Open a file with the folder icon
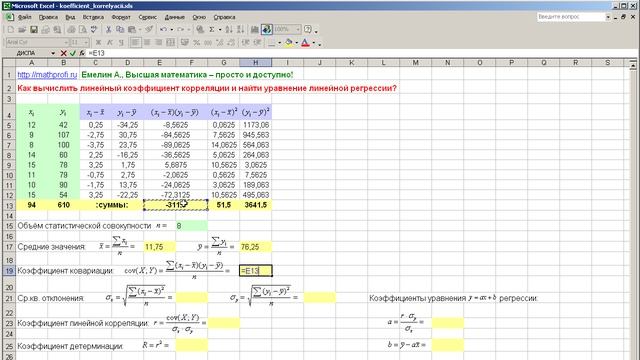Viewport: 640px width, 360px height. (22, 29)
